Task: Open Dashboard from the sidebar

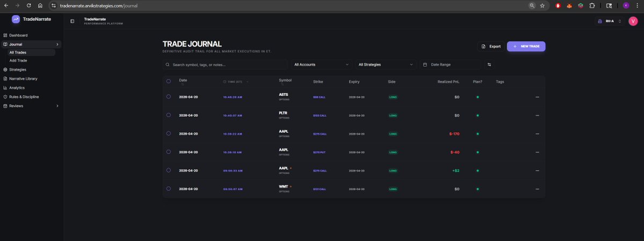Action: click(x=18, y=36)
